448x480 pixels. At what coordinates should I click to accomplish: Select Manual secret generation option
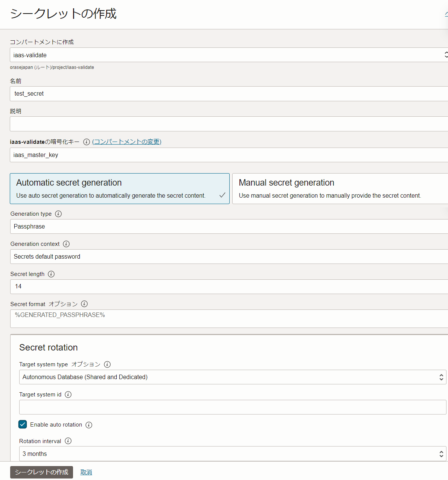point(339,189)
